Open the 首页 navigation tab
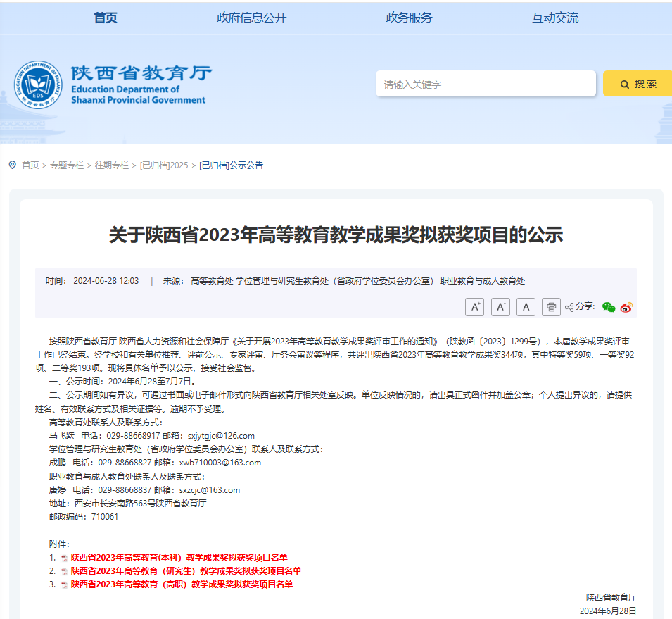The width and height of the screenshot is (672, 619). [106, 18]
